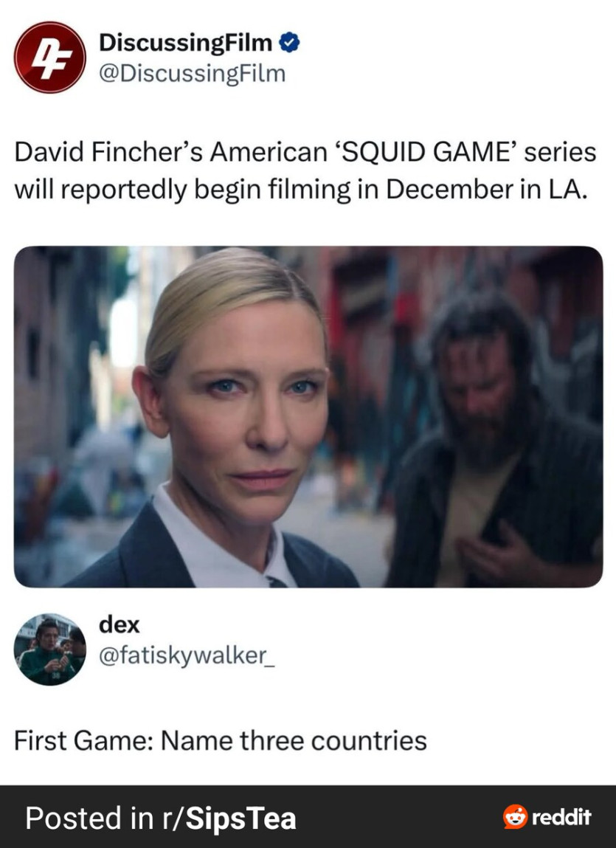Open the r/SipsTea subreddit name
This screenshot has width=616, height=848.
click(x=229, y=818)
